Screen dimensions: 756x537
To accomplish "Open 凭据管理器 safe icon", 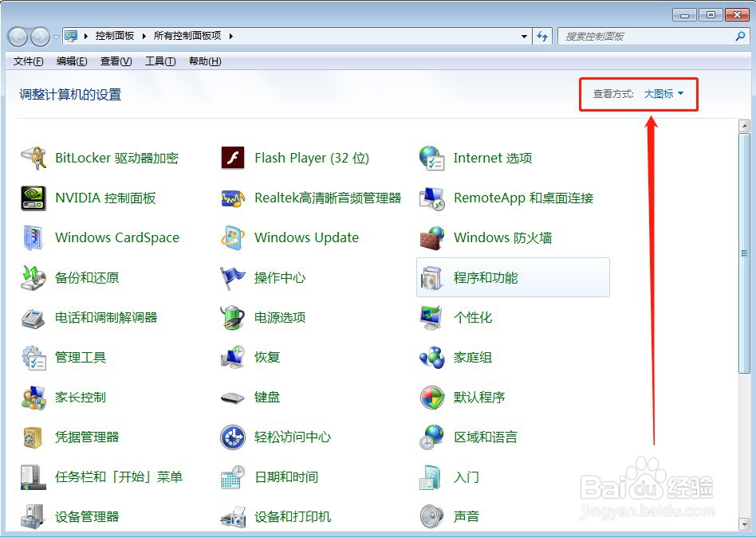I will click(x=33, y=437).
